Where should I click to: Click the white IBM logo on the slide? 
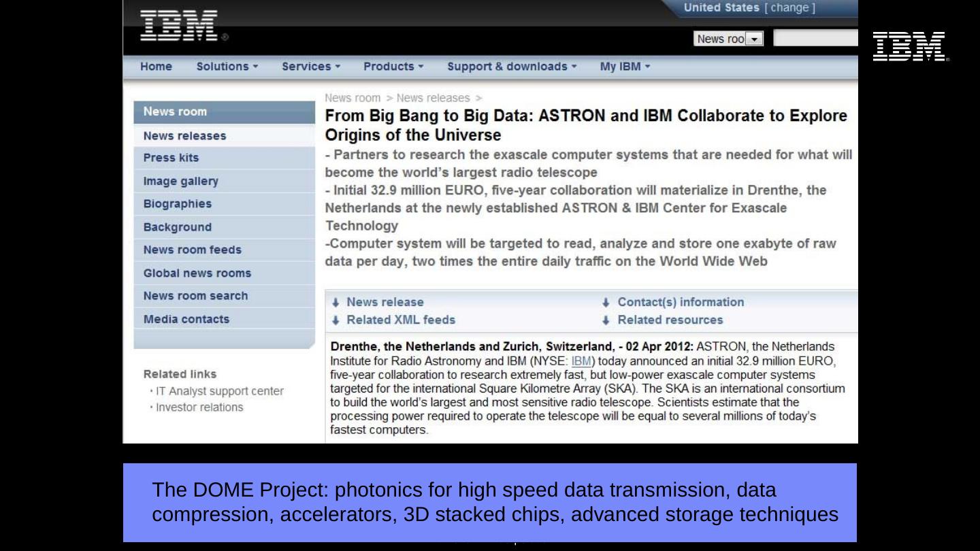(911, 46)
